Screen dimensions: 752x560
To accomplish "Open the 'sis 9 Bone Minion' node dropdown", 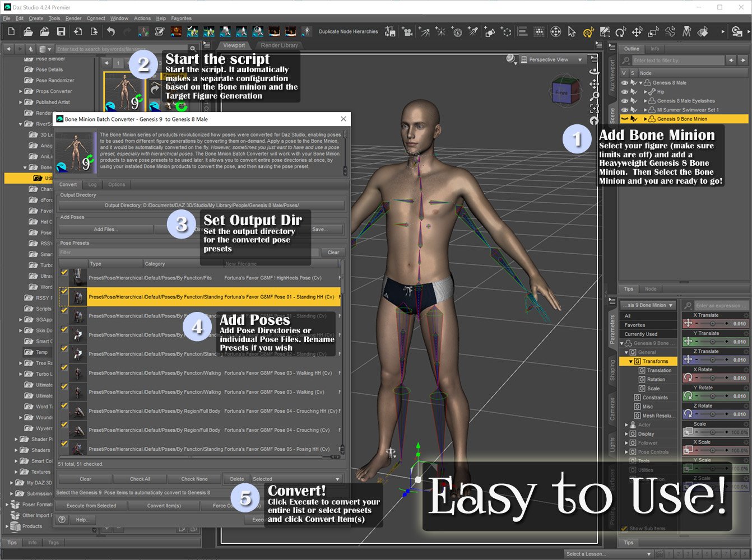I will click(648, 305).
